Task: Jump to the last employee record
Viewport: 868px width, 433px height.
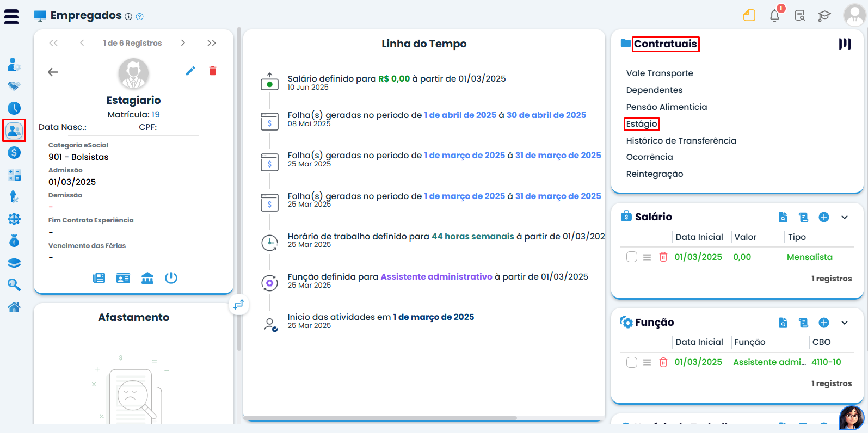Action: click(x=212, y=43)
